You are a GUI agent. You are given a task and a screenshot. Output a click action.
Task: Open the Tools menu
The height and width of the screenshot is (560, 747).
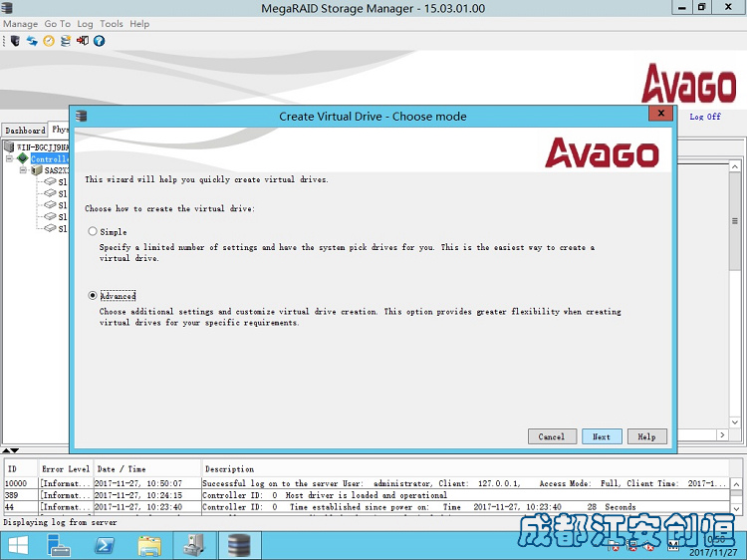pyautogui.click(x=112, y=24)
